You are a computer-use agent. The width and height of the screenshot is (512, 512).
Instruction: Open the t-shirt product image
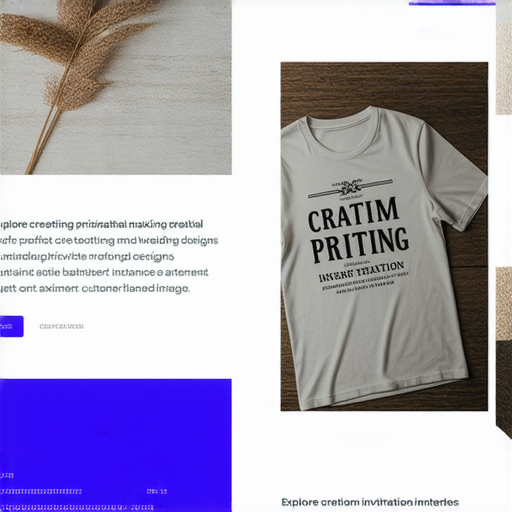(x=384, y=236)
